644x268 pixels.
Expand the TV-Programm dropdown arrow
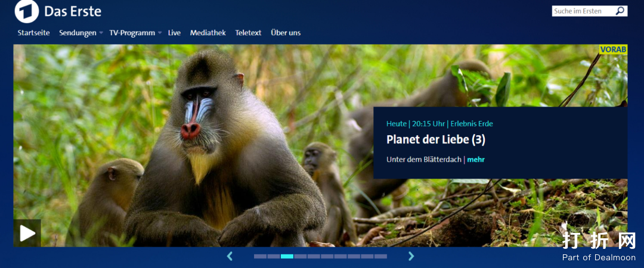click(160, 33)
